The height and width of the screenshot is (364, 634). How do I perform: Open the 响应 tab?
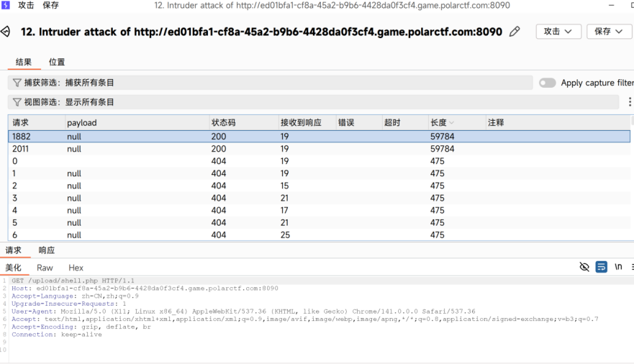47,250
